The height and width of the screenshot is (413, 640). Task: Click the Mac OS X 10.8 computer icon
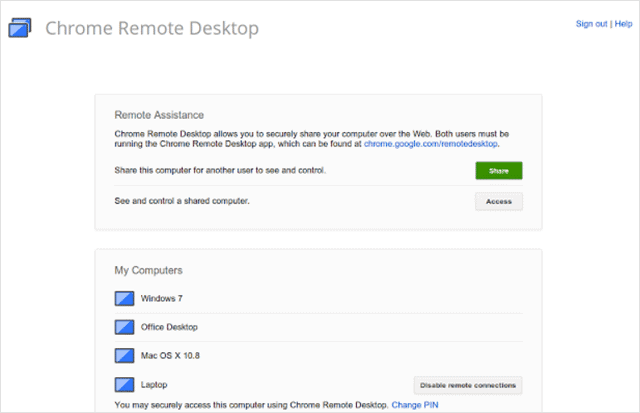(x=124, y=355)
